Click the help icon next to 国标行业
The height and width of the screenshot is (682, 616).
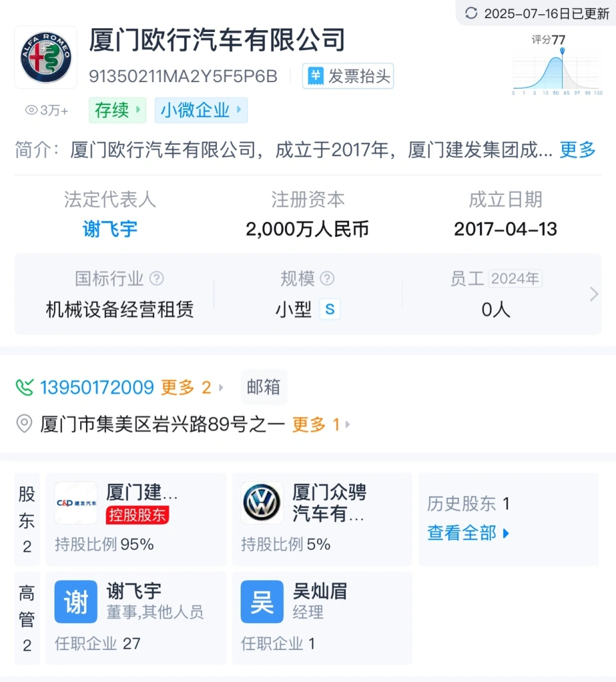pos(157,278)
